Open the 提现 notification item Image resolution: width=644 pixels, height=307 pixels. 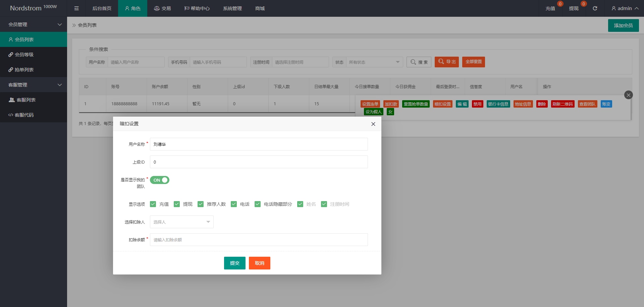tap(574, 8)
